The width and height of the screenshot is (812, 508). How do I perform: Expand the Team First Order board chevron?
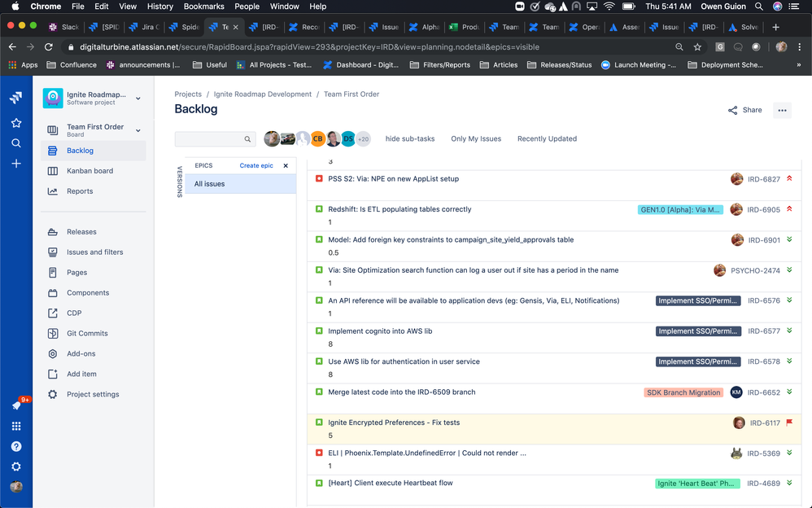tap(138, 130)
